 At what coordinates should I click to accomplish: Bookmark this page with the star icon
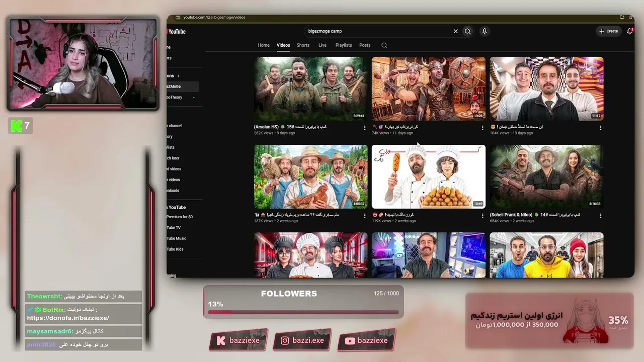[630, 17]
